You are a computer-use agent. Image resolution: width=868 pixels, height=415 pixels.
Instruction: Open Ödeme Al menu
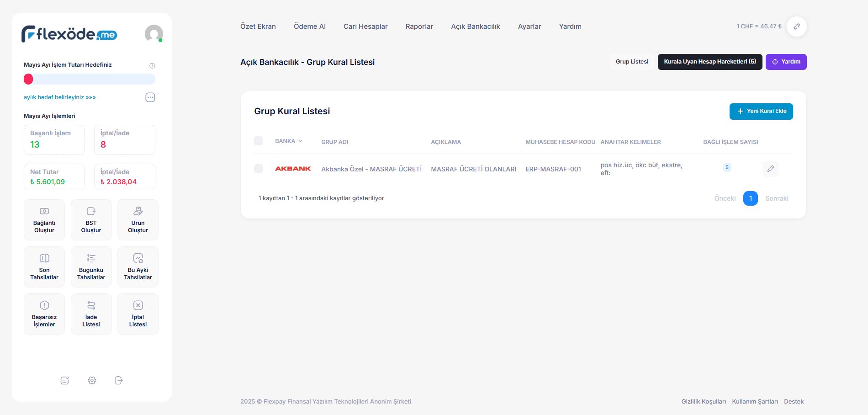tap(310, 27)
